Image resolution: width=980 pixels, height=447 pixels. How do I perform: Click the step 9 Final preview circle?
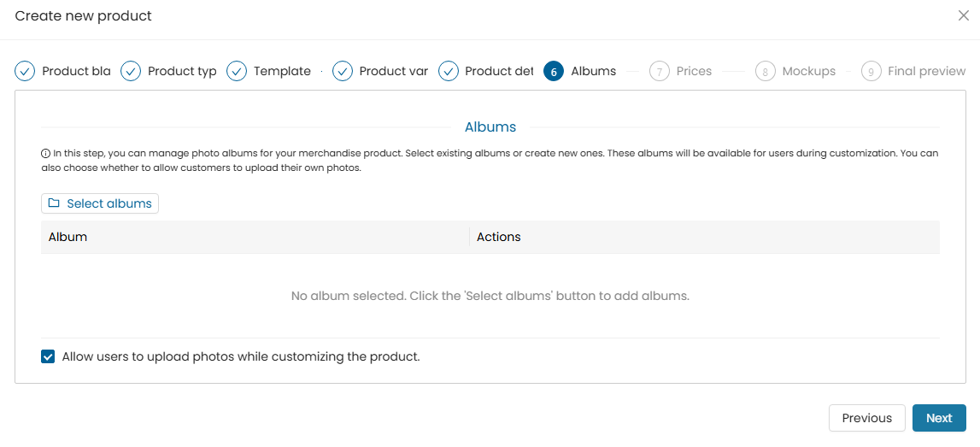coord(871,71)
